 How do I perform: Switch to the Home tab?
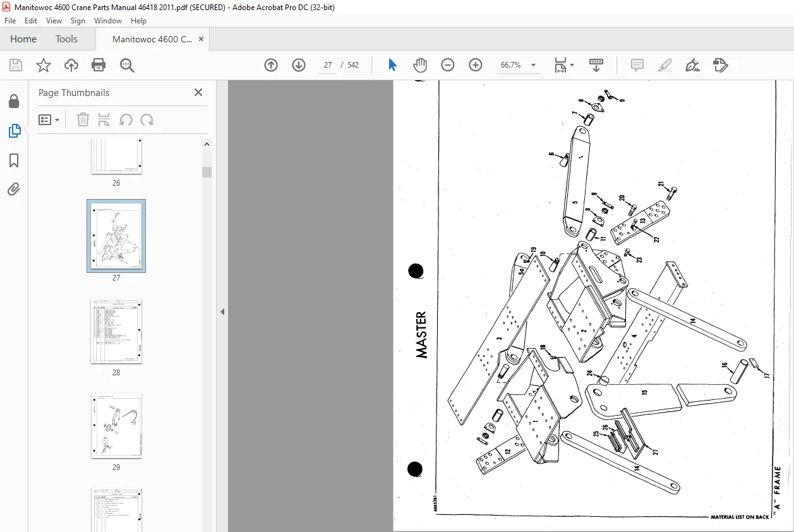click(x=23, y=39)
